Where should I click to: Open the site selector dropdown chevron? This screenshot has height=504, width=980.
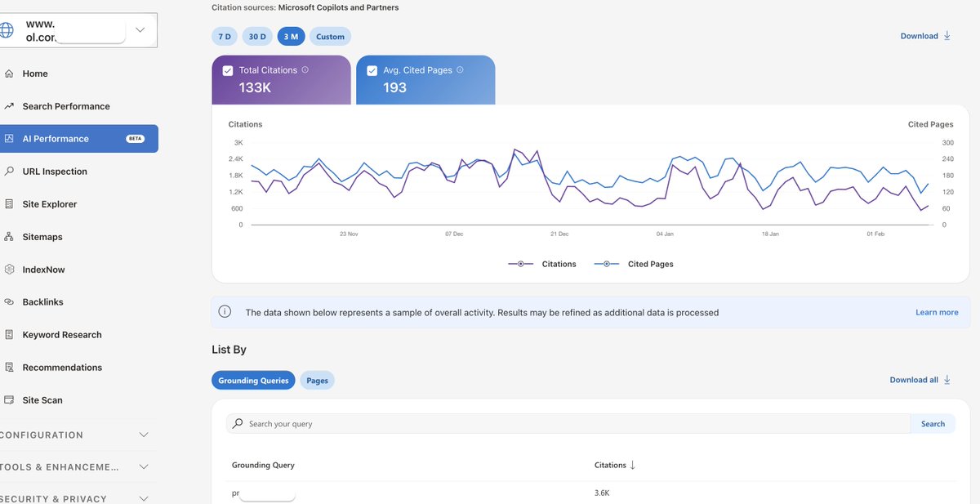(x=140, y=30)
